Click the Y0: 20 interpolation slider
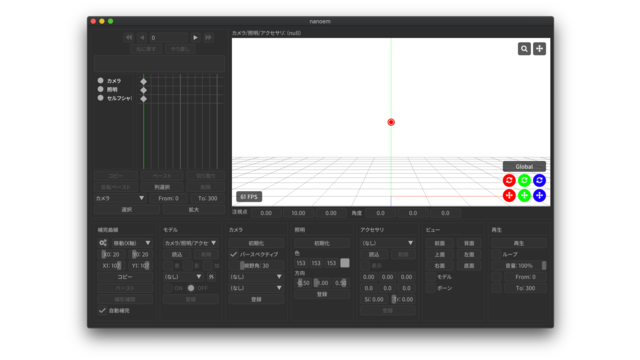This screenshot has height=360, width=640. 140,254
